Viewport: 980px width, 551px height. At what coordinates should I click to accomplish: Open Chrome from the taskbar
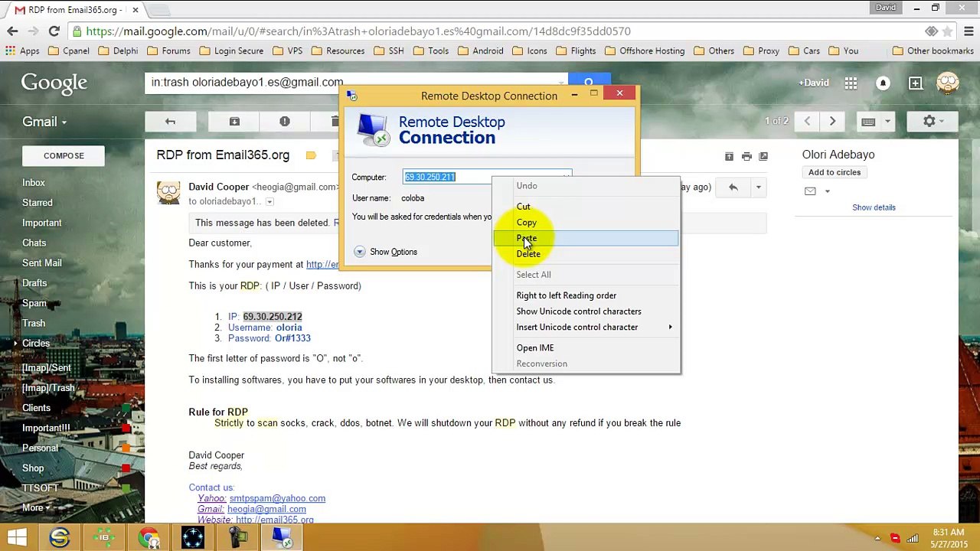tap(149, 537)
